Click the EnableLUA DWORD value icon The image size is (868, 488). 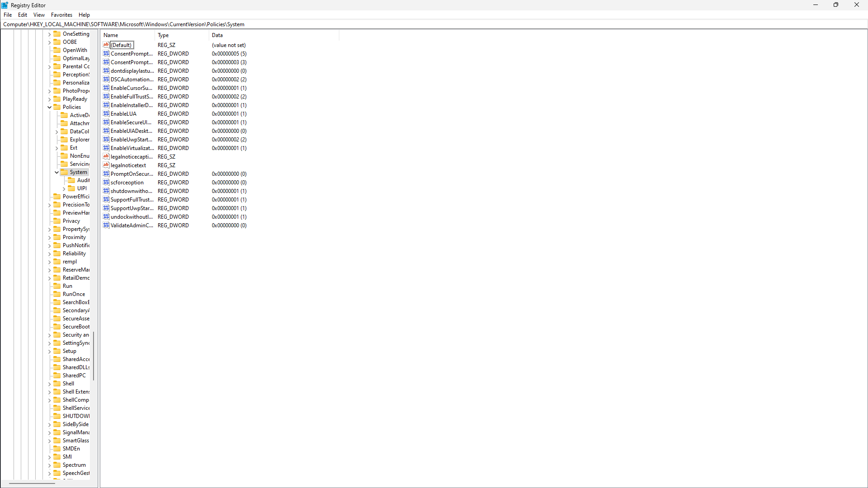click(x=106, y=114)
